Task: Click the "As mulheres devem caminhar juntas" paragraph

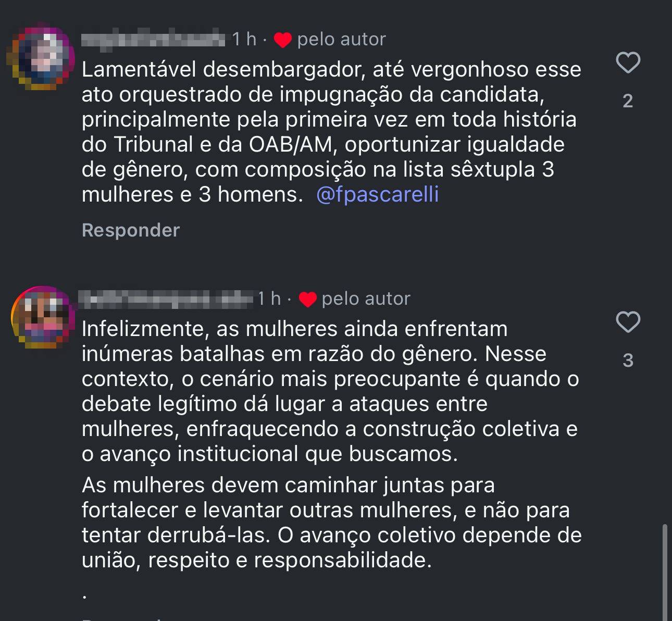Action: (x=331, y=523)
